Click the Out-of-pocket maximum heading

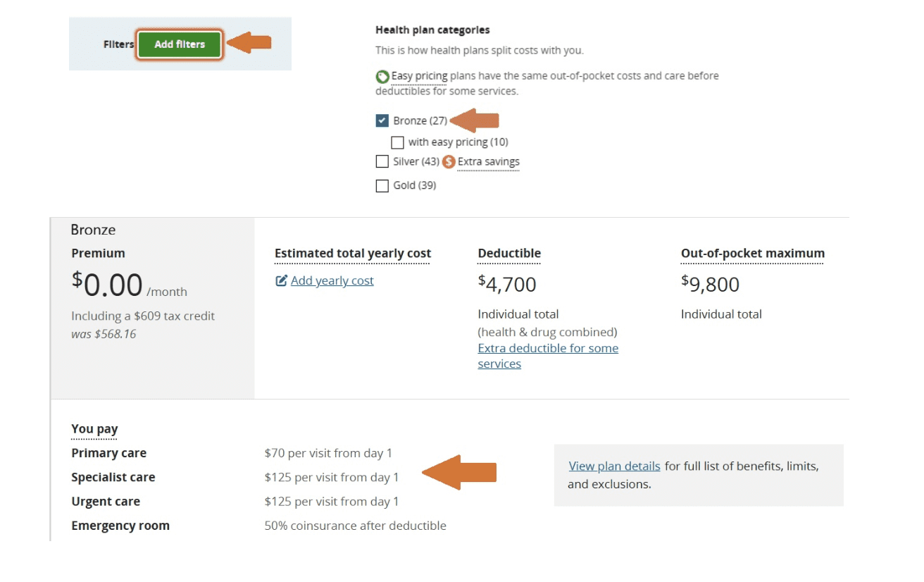[x=752, y=254]
